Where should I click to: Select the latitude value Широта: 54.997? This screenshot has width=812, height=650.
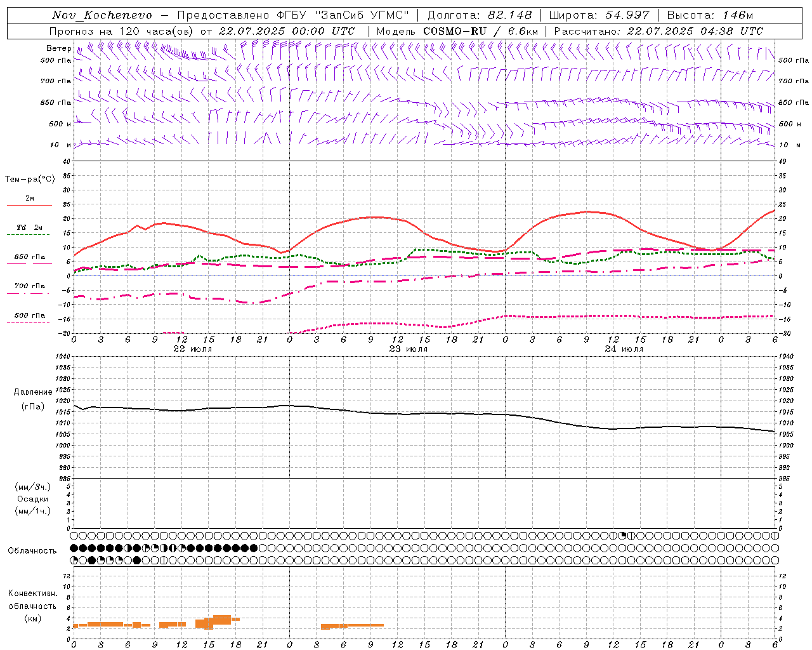tap(599, 15)
